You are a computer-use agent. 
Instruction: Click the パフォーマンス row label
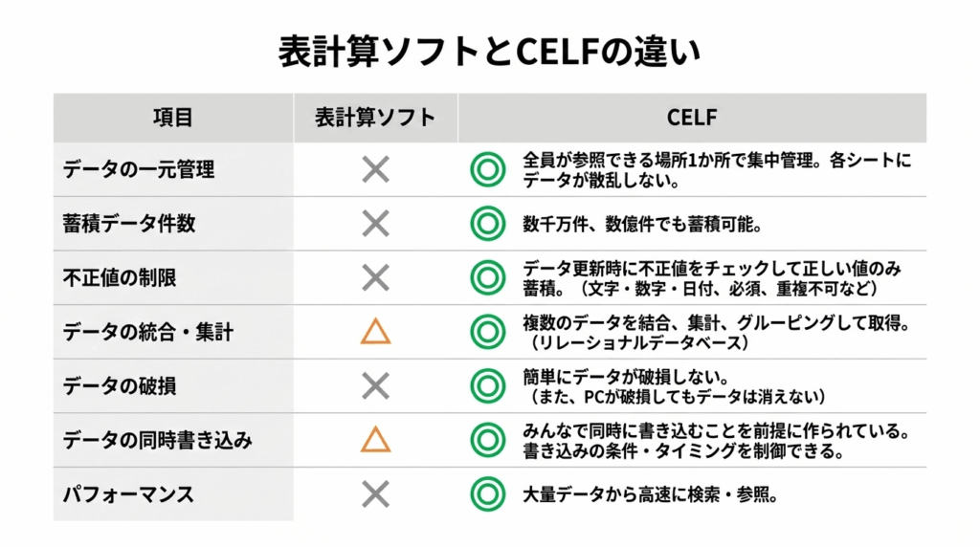click(128, 494)
